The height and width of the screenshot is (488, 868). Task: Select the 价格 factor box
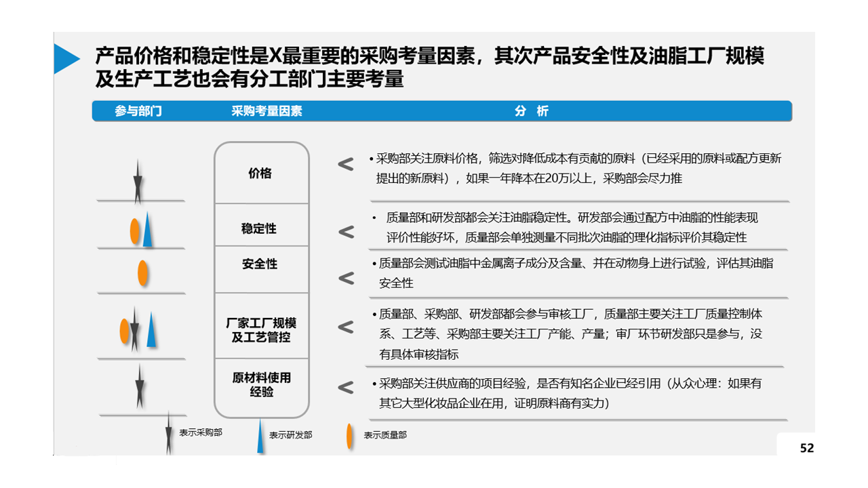click(x=261, y=174)
